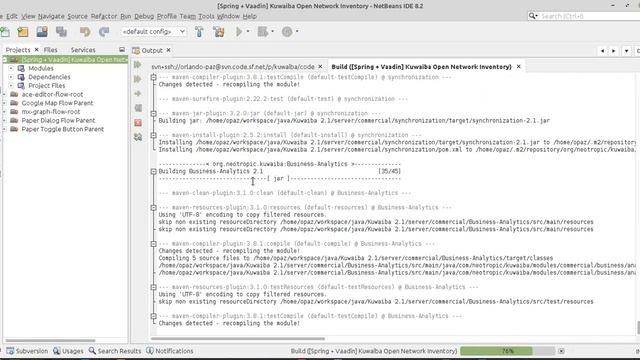Open the Output tab list dropdown arrow
This screenshot has height=360, width=640.
pyautogui.click(x=626, y=51)
